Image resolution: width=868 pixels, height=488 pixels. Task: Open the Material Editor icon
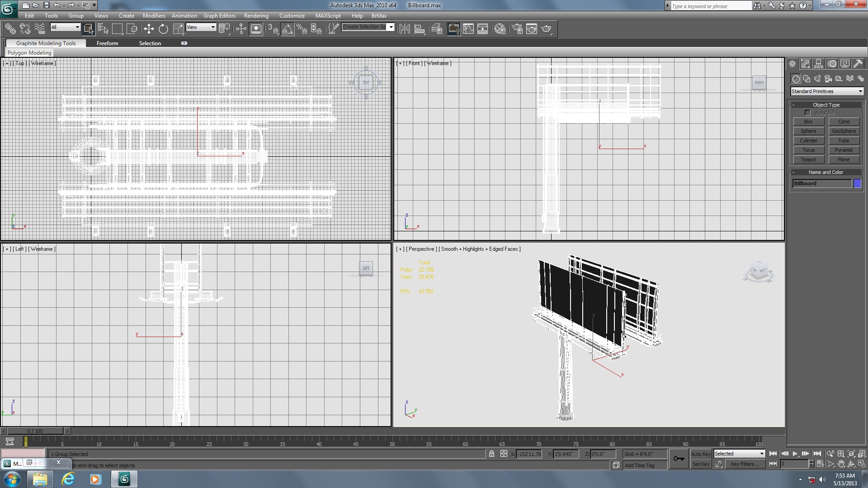[x=500, y=29]
